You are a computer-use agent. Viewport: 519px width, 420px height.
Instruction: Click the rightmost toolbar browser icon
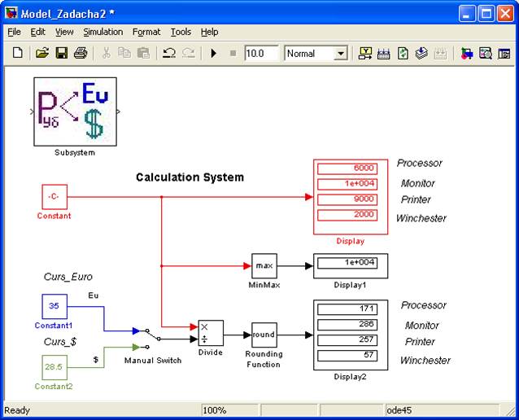(x=504, y=53)
